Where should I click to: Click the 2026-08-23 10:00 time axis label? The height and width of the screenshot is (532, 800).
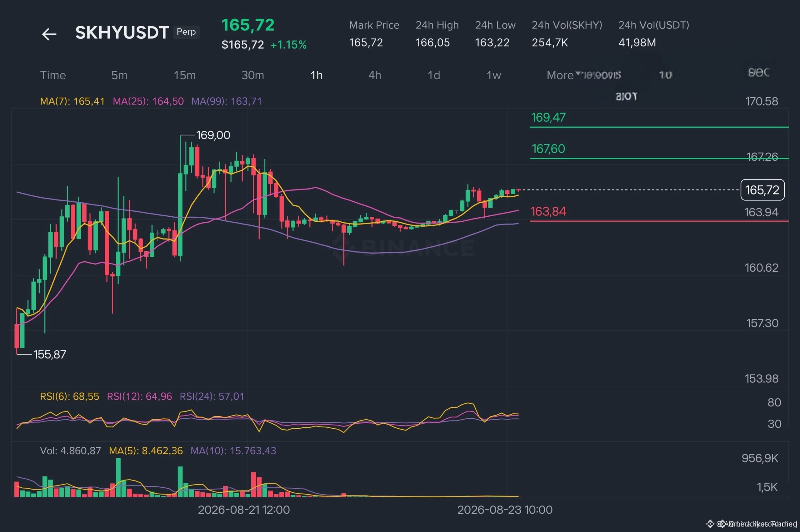click(505, 510)
